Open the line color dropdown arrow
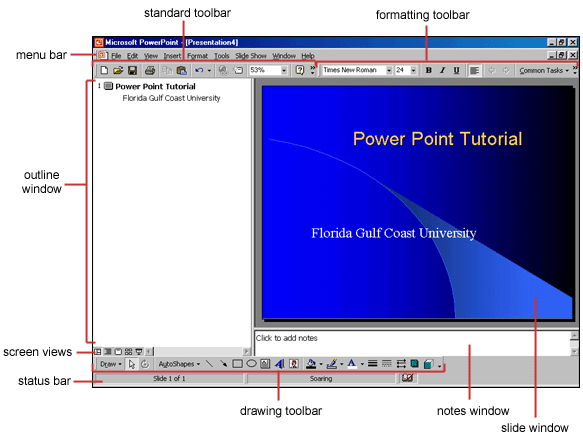This screenshot has height=437, width=583. click(341, 364)
